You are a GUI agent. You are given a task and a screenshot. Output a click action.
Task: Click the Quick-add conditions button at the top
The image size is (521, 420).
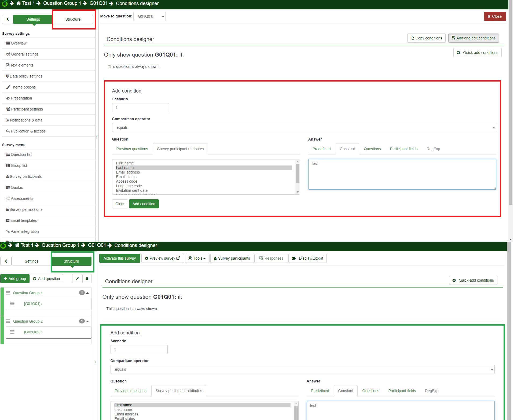click(477, 53)
